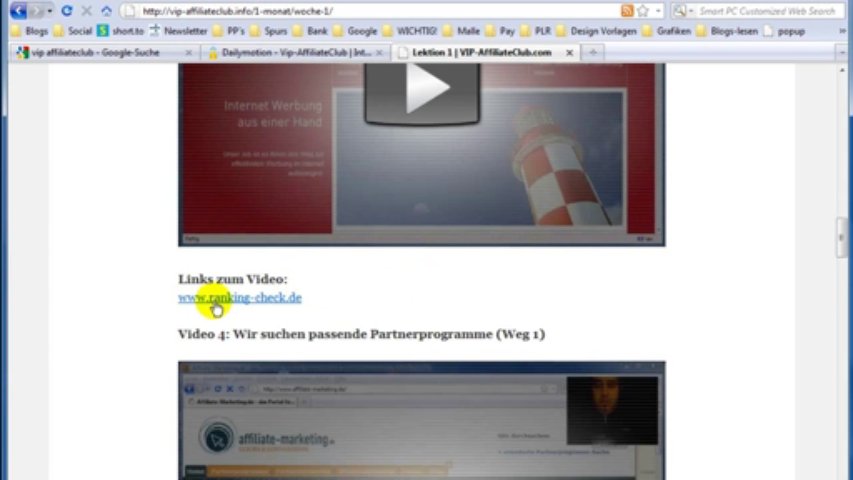Go to the browser Home page
The width and height of the screenshot is (853, 480).
coord(106,11)
